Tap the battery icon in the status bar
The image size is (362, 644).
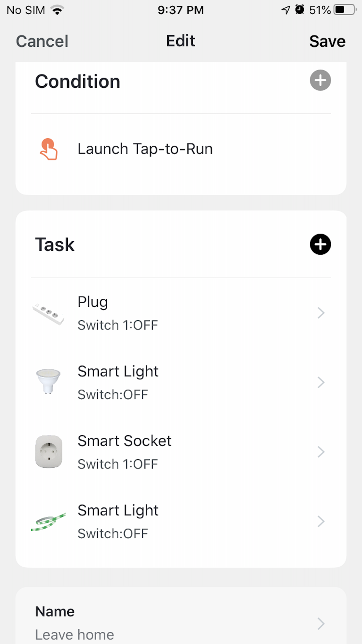tap(344, 10)
